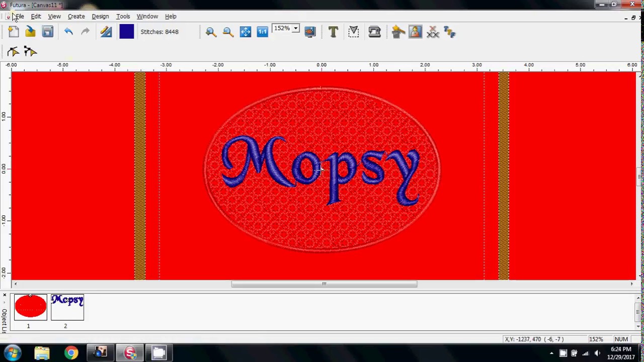
Task: Select the first node editing arrow tool
Action: [13, 51]
